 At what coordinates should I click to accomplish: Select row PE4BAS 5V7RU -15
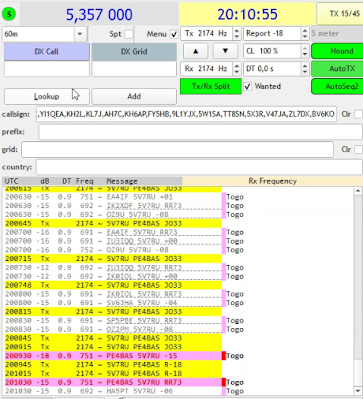113,356
